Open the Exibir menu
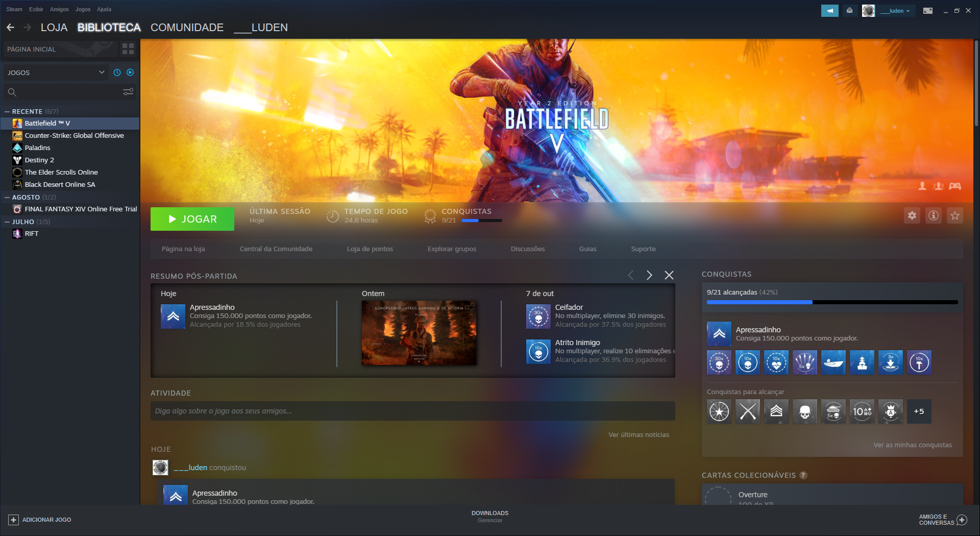This screenshot has height=536, width=980. click(36, 9)
